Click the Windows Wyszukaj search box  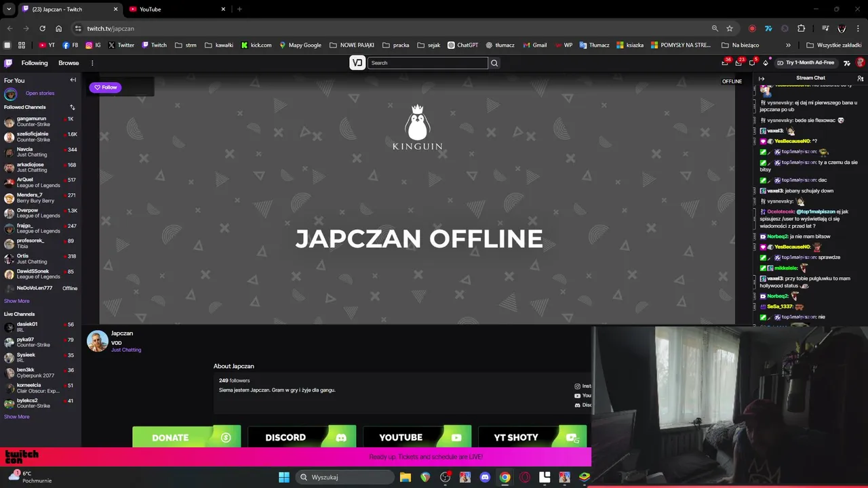coord(346,477)
